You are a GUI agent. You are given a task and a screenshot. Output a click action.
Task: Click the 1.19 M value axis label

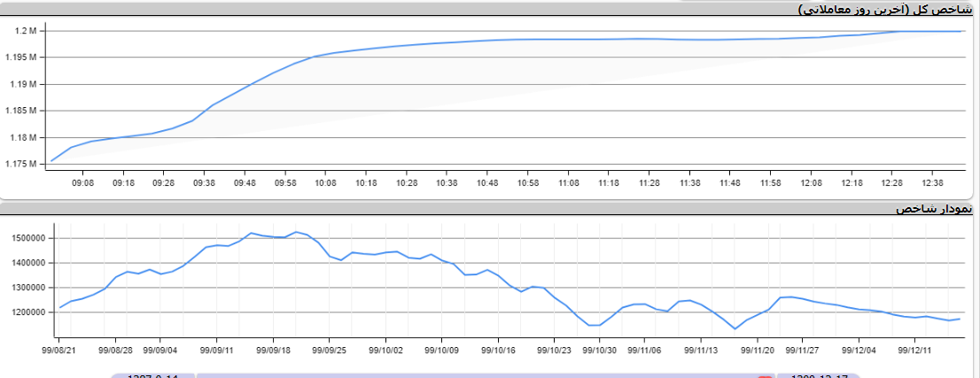[x=23, y=85]
